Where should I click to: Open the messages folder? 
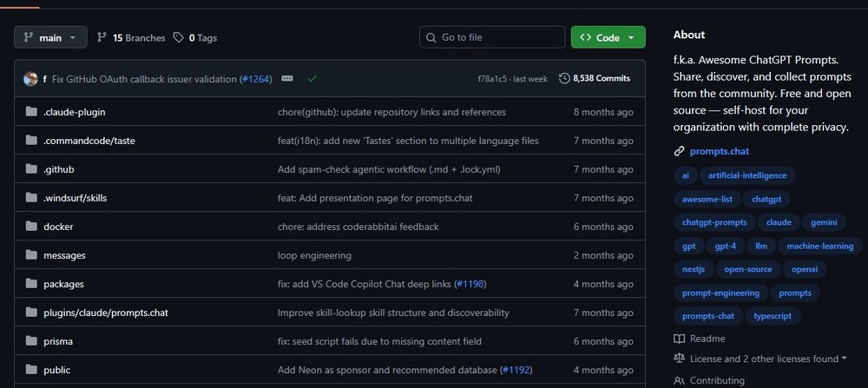point(64,256)
